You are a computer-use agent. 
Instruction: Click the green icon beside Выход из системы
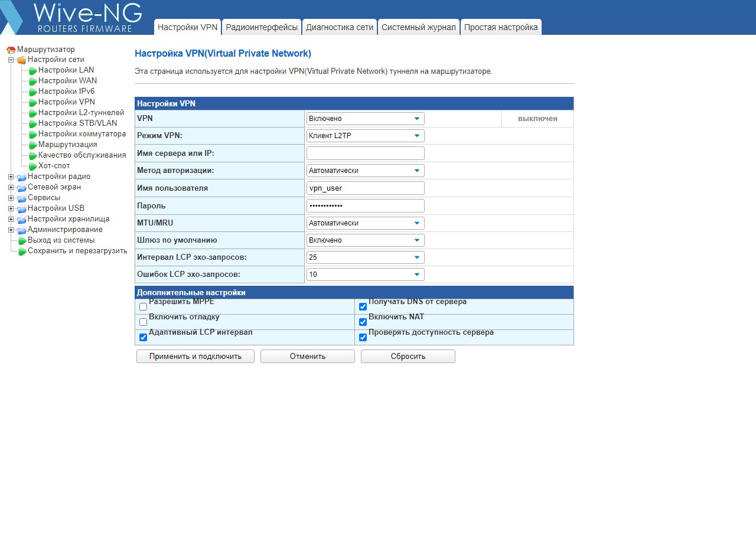22,241
